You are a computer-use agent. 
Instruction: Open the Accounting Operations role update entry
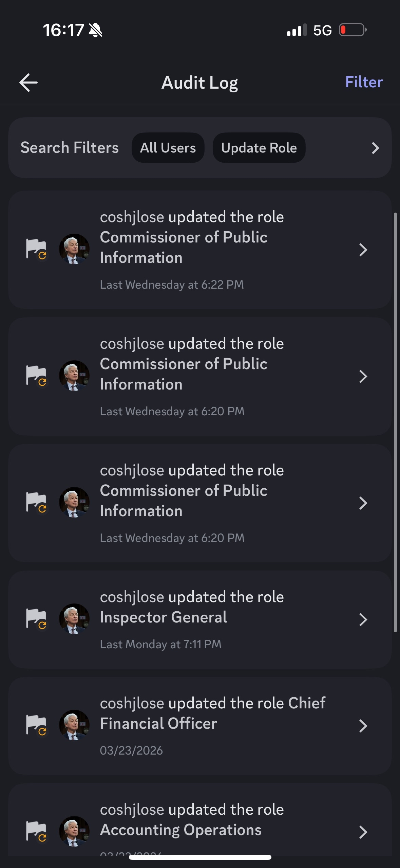(192, 820)
